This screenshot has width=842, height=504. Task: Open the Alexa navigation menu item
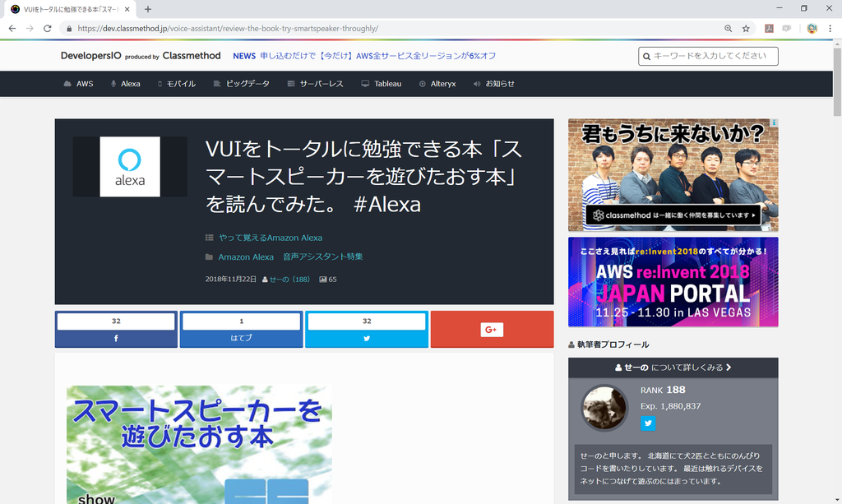click(125, 84)
